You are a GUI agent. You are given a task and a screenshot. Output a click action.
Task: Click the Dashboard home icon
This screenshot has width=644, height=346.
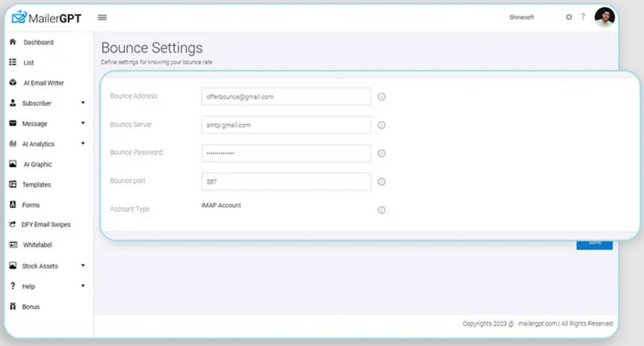pyautogui.click(x=13, y=42)
